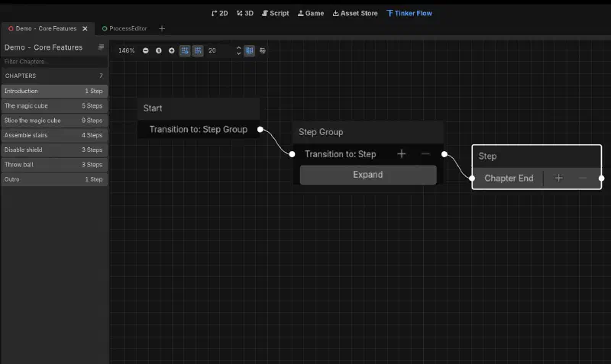This screenshot has height=364, width=611.
Task: Open the Asset Store
Action: click(355, 13)
